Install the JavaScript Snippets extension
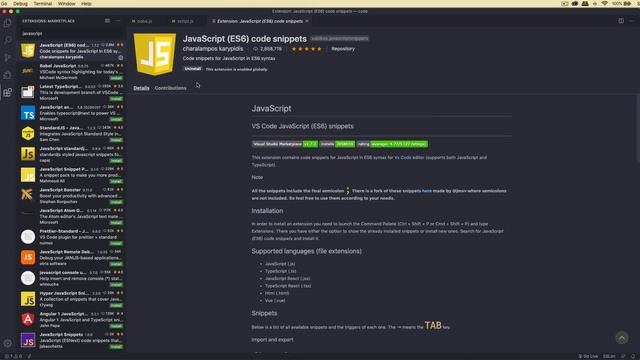Screen dimensions: 640x360 (116, 347)
